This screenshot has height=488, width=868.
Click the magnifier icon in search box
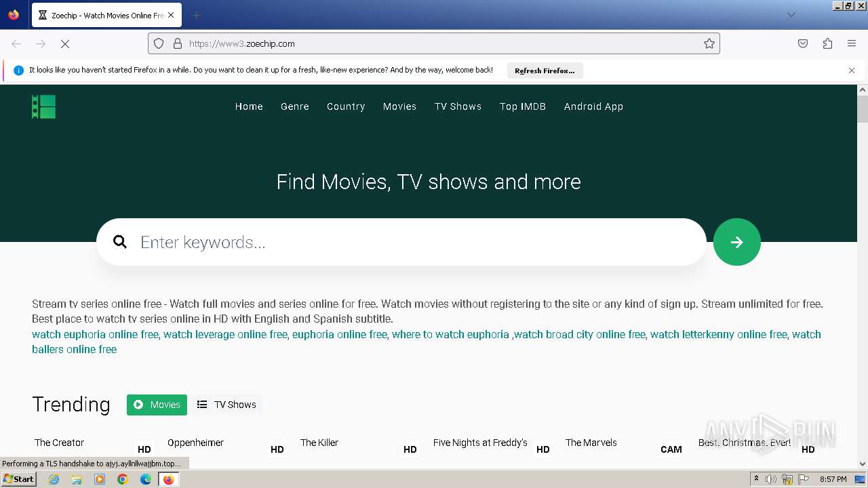(120, 242)
